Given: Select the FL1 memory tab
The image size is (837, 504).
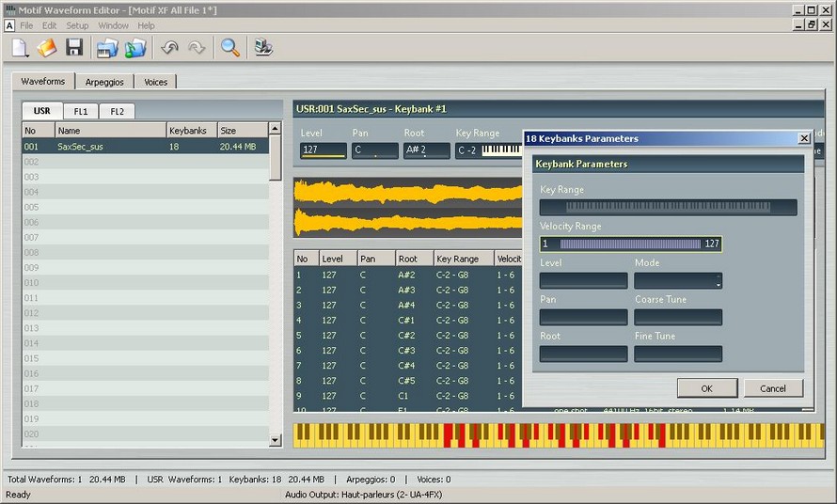Looking at the screenshot, I should coord(81,111).
